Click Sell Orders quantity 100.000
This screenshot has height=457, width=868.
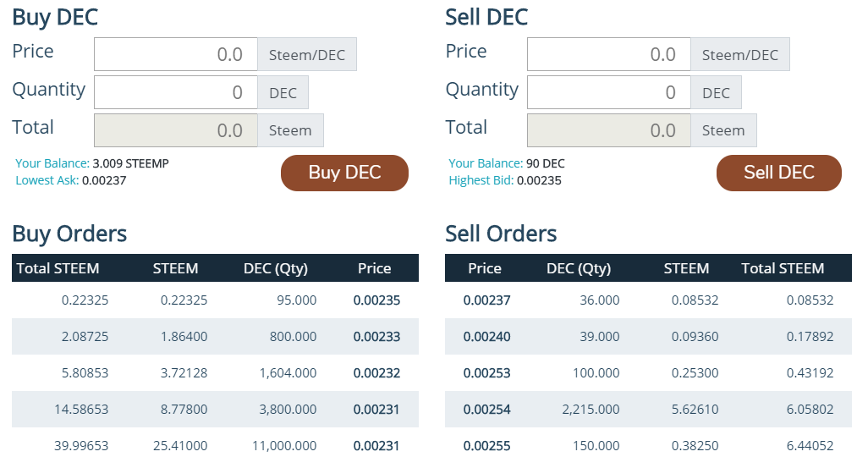tap(596, 373)
